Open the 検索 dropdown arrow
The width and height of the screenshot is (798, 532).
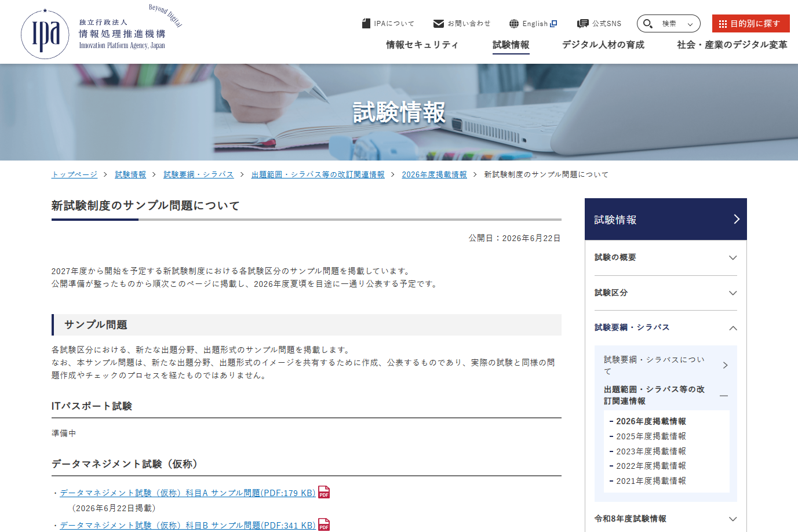click(690, 24)
